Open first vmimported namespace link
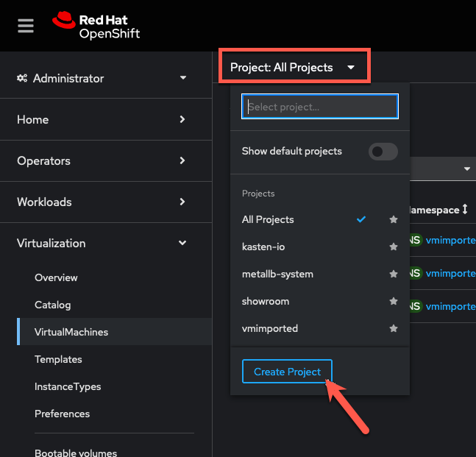 tap(450, 240)
